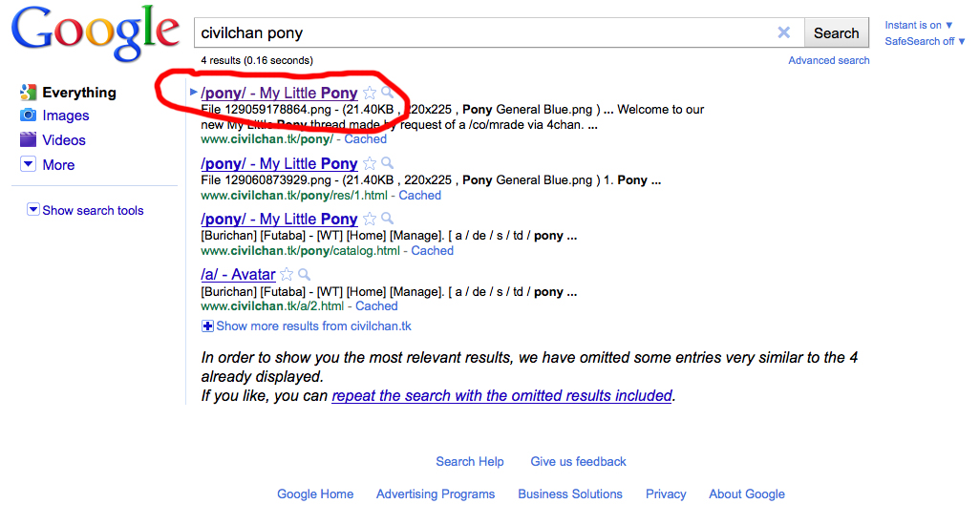Viewport: 980px width, 525px height.
Task: Switch to the Everything results filter
Action: pos(78,93)
